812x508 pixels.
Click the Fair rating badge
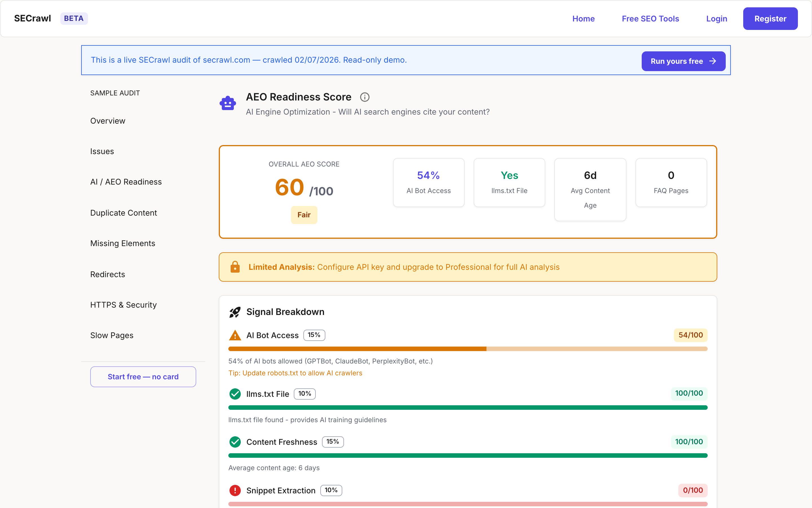point(304,215)
